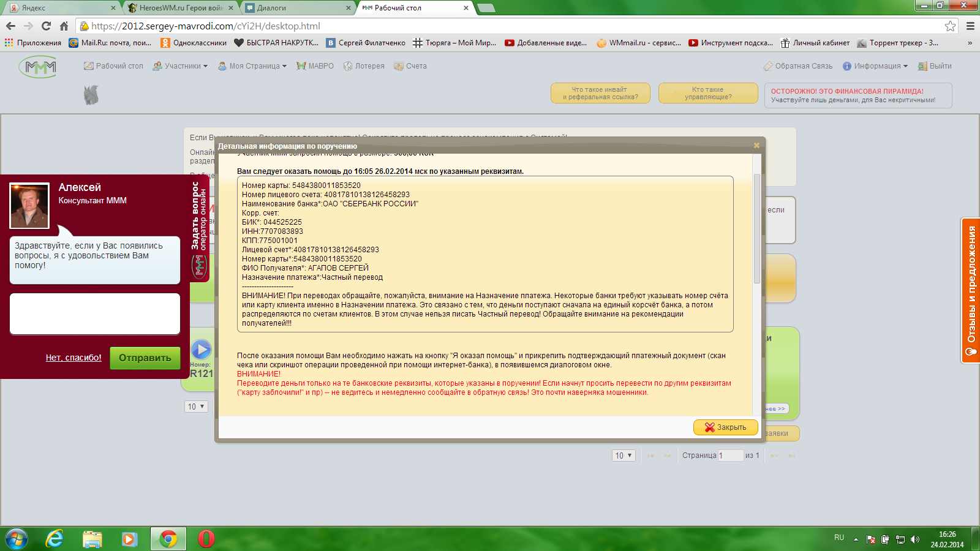Click 'Задать вопрос' vertical chat tab
980x551 pixels.
point(199,228)
